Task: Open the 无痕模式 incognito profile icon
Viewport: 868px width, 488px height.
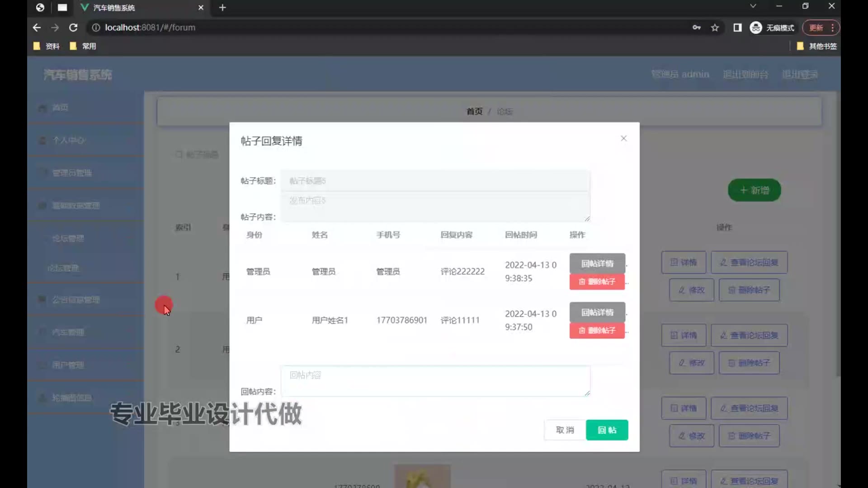Action: [756, 28]
